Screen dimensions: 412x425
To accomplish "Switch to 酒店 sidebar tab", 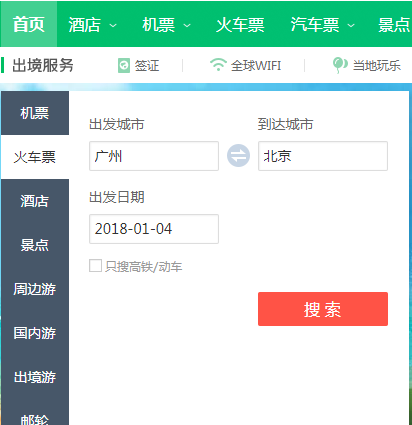I will click(x=35, y=201).
